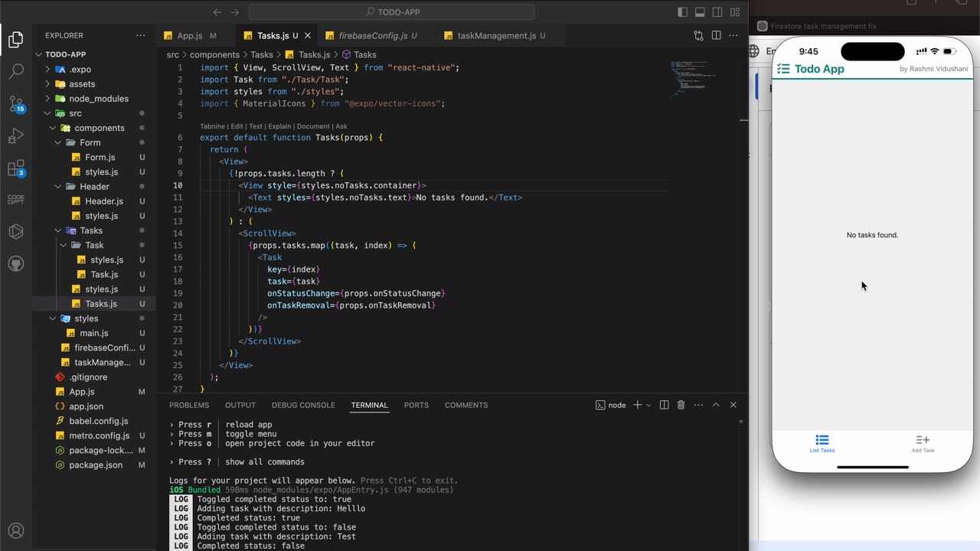980x551 pixels.
Task: Click the TODO-APP command center search box
Action: [x=391, y=12]
